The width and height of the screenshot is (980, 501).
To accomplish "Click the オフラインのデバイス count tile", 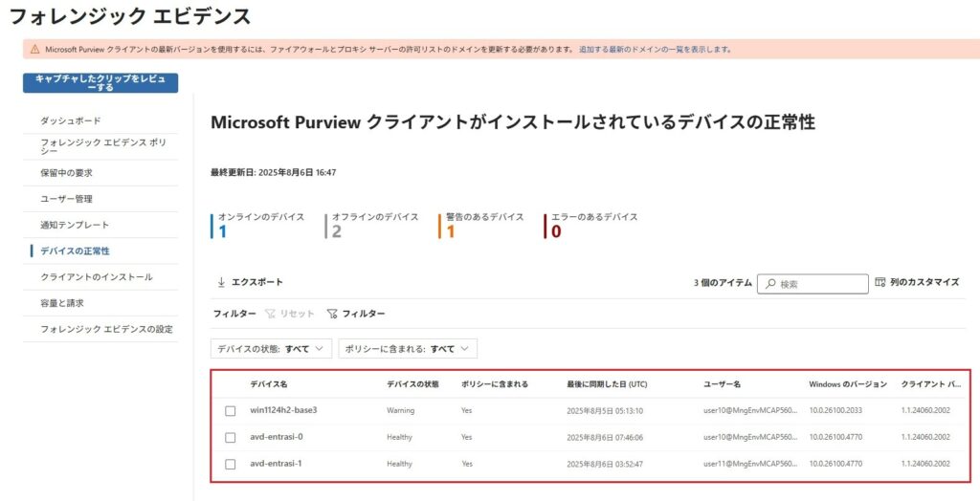I will click(x=372, y=227).
